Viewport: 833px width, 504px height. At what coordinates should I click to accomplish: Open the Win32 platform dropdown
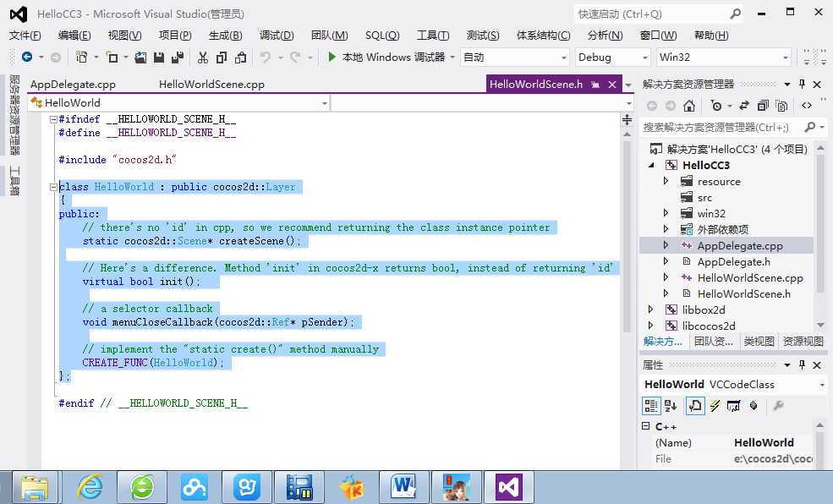[x=785, y=58]
